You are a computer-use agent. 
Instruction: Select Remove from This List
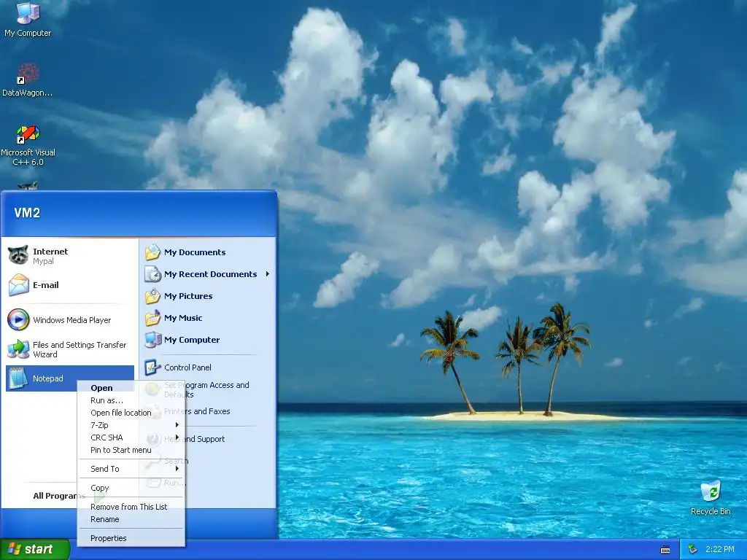pos(131,507)
